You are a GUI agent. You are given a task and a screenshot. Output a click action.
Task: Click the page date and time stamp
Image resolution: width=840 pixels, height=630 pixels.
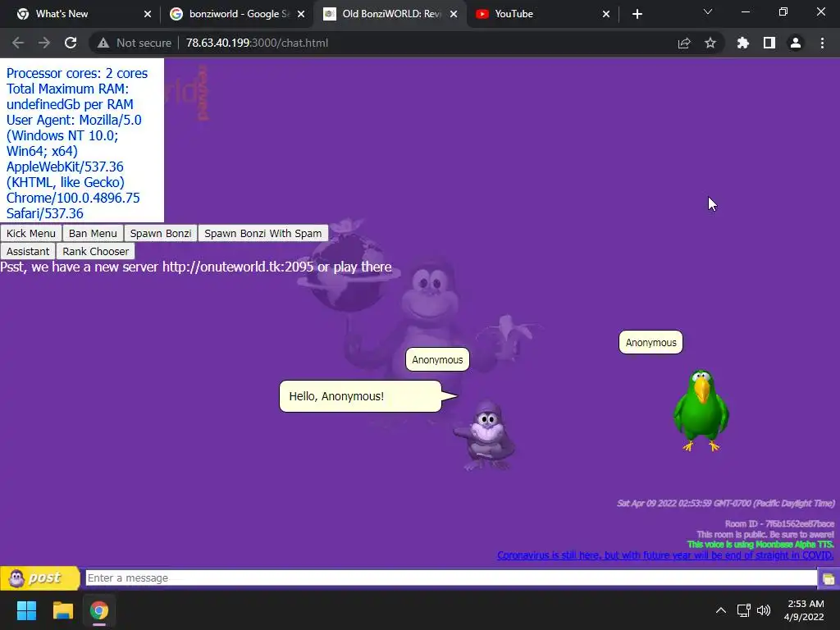[726, 503]
